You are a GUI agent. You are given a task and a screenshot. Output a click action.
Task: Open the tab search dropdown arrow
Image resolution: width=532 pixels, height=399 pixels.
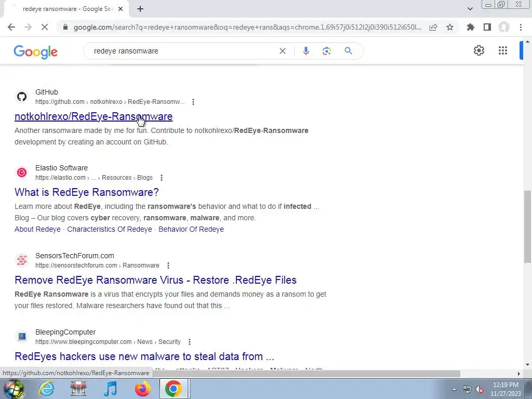click(x=470, y=9)
